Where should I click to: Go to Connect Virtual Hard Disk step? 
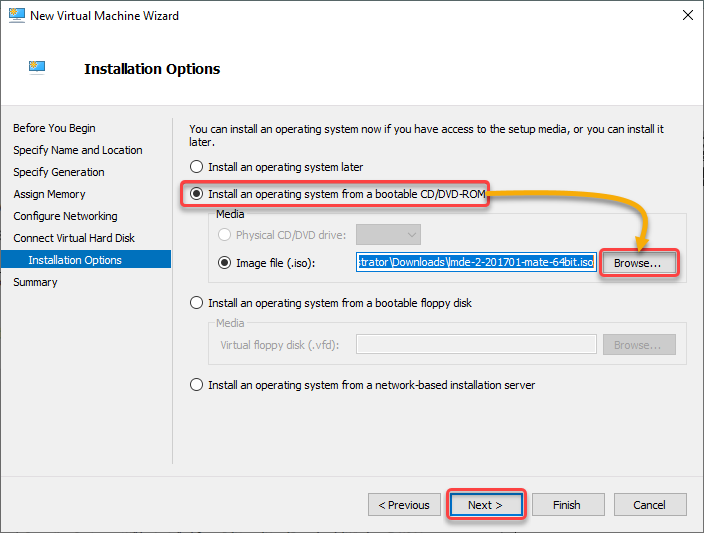[x=74, y=238]
